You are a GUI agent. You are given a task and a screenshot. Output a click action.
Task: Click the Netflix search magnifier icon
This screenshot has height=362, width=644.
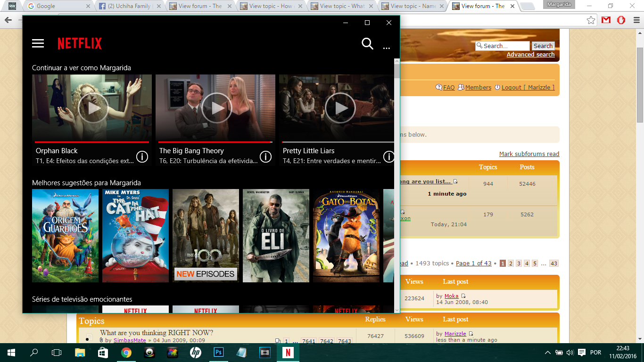coord(367,44)
